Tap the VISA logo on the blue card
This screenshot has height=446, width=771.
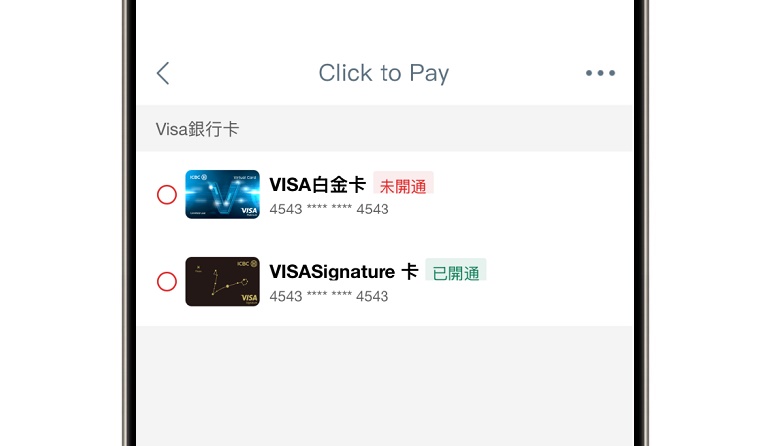point(249,211)
